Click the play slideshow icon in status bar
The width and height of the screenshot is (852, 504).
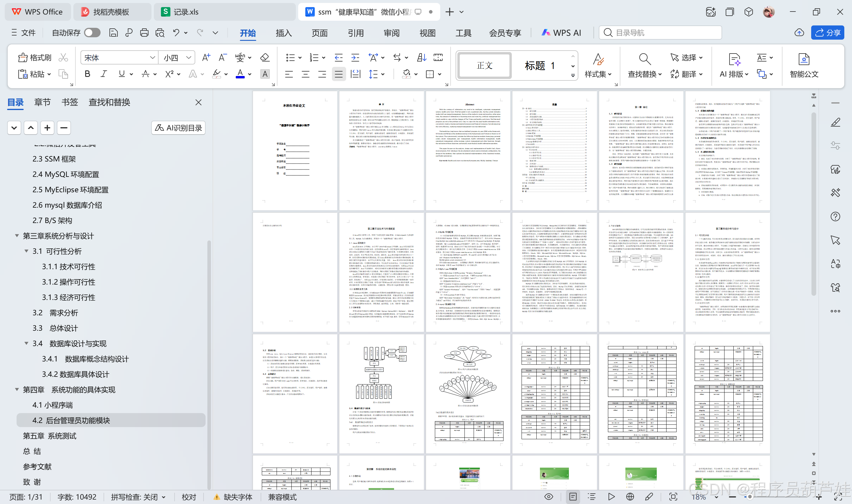pos(611,497)
